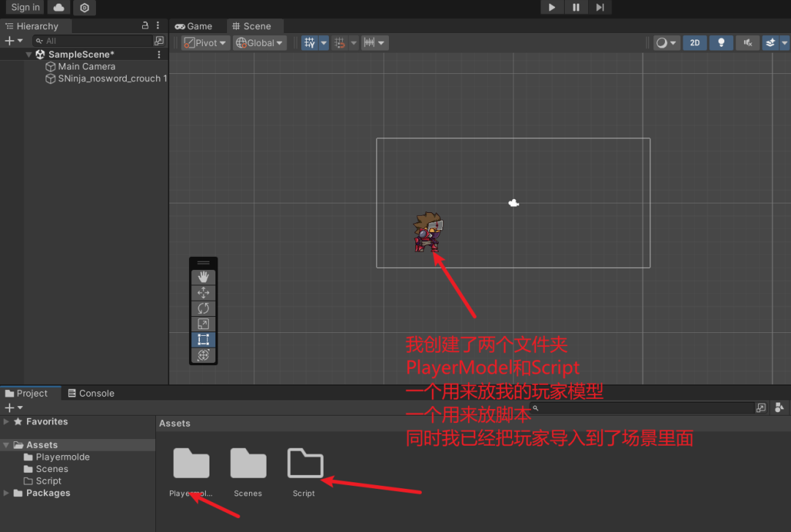Toggle the Hierarchy lock icon

[145, 25]
